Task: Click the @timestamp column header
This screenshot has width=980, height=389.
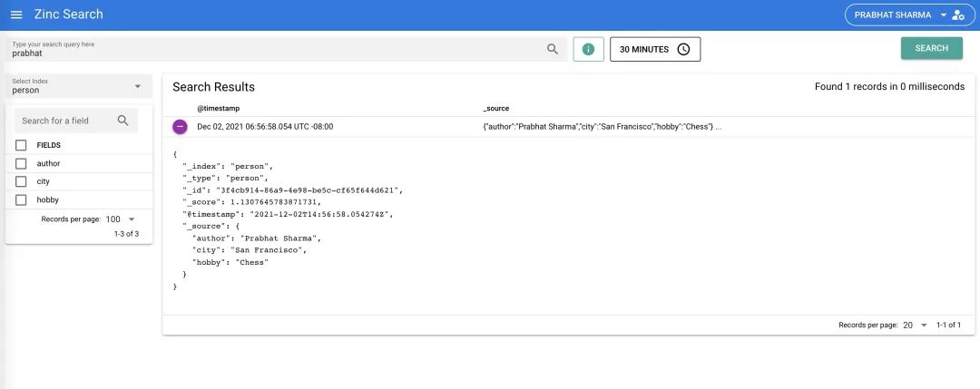Action: (x=218, y=109)
